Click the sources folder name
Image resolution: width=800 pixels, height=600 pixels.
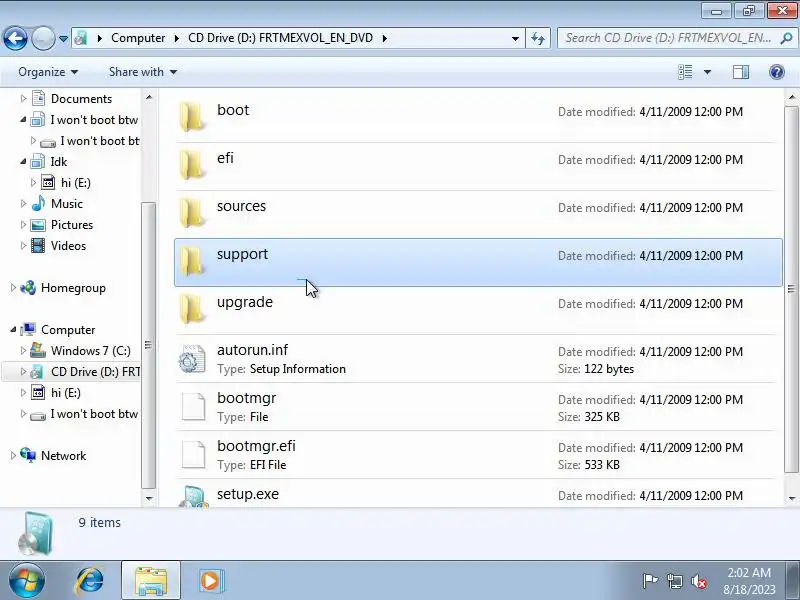(241, 206)
